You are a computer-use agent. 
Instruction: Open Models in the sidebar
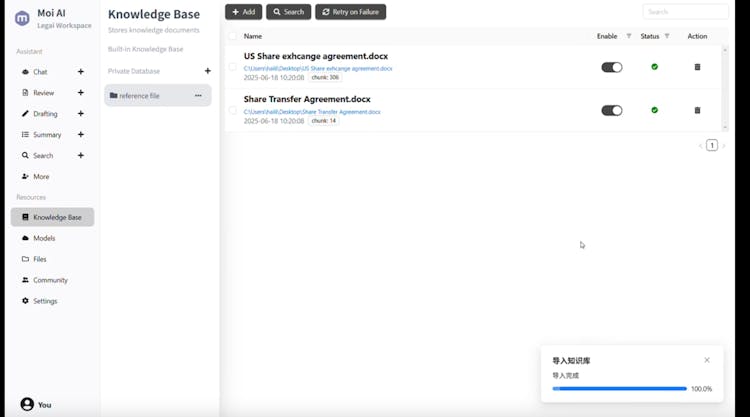point(44,238)
